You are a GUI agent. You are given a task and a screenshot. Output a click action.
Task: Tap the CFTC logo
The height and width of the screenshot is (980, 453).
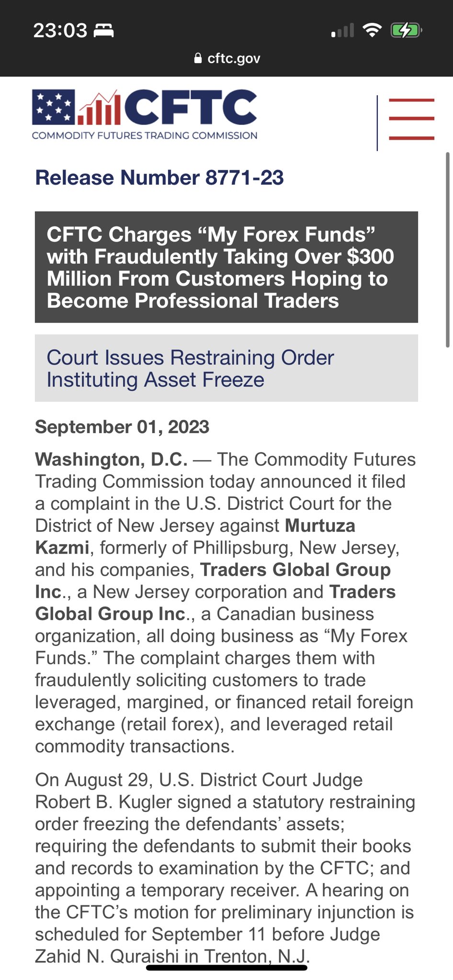click(144, 108)
